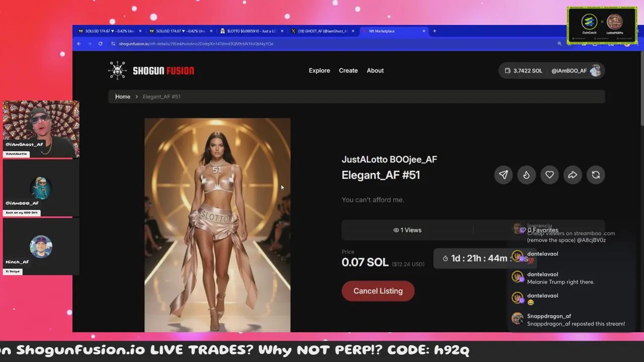644x362 pixels.
Task: Click the CoinCatch LottoPERPs sponsor banner
Action: (602, 26)
